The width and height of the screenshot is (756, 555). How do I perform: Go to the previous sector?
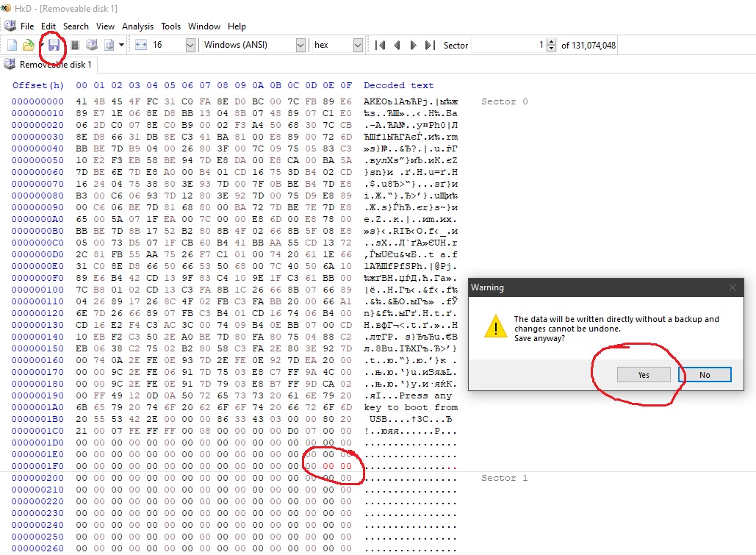click(397, 46)
